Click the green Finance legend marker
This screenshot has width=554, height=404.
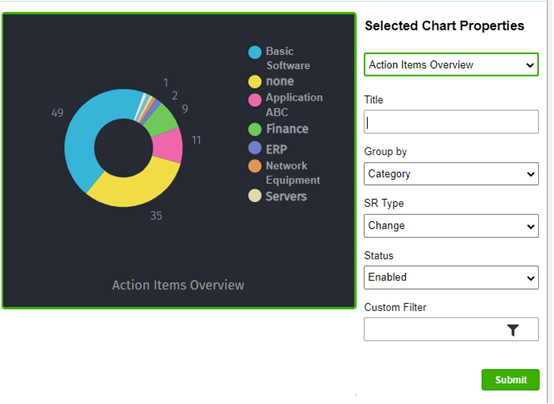tap(255, 129)
